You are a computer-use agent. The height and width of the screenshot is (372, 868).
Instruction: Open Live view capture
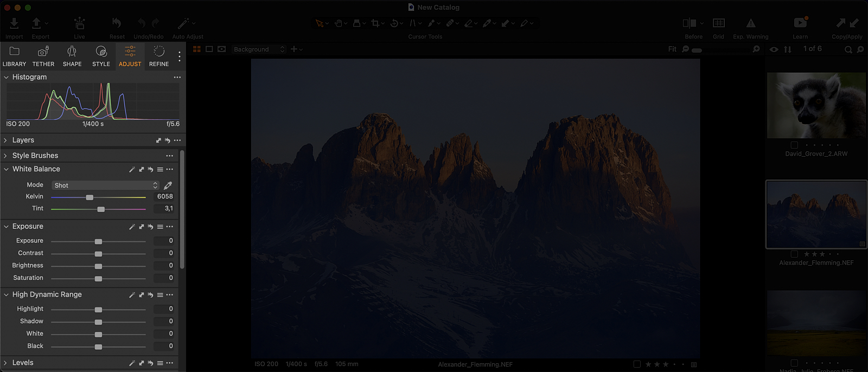coord(79,23)
